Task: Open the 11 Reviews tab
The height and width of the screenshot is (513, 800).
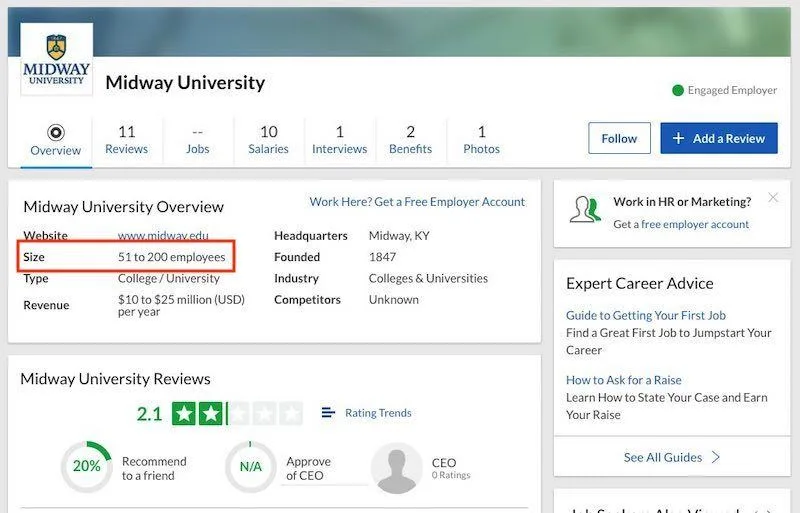Action: coord(127,140)
